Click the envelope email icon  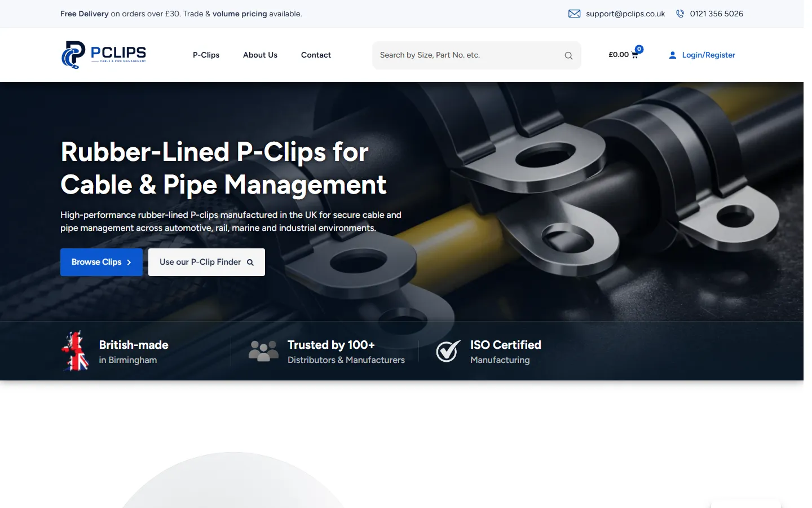pos(574,14)
